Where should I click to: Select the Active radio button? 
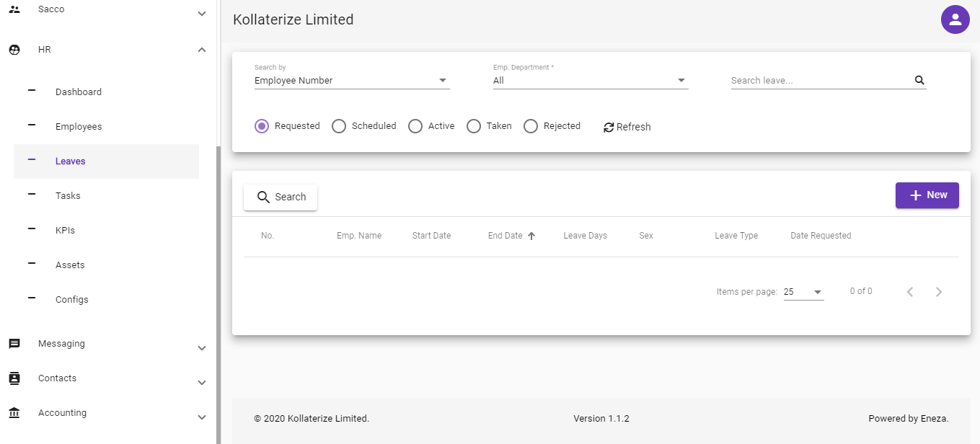[x=415, y=126]
